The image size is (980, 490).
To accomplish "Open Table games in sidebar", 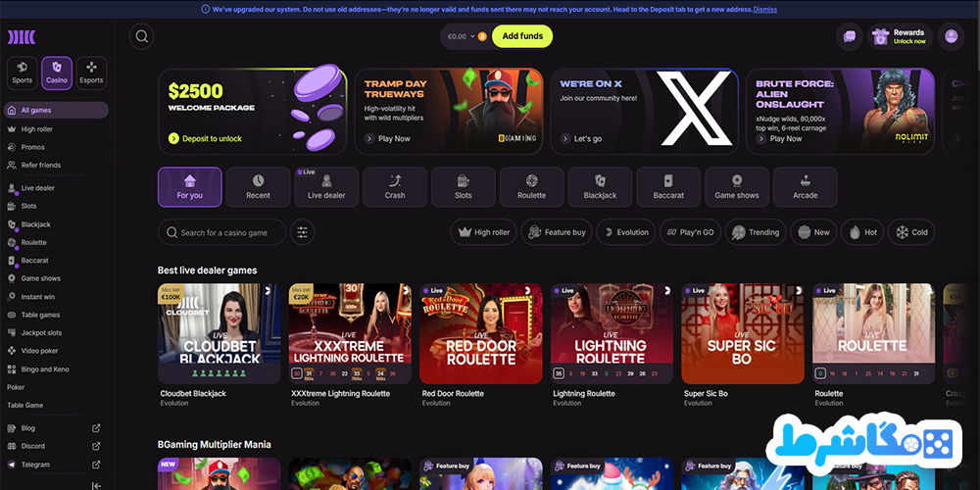I will [56, 315].
